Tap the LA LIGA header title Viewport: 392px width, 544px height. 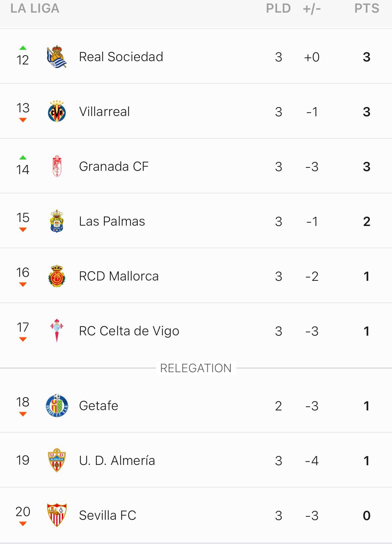tap(35, 8)
